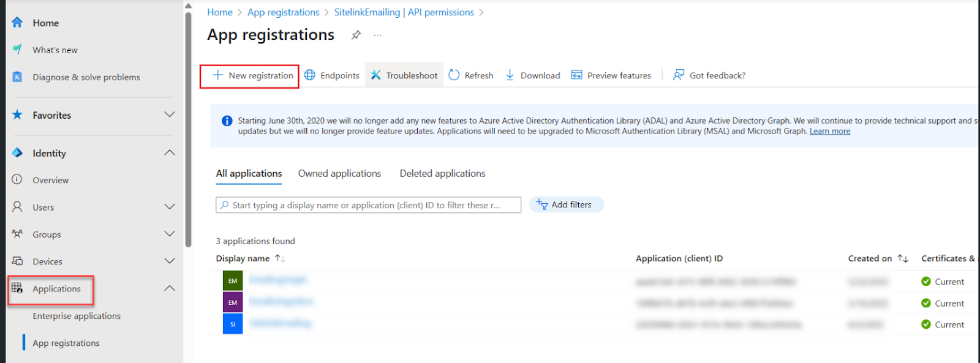Switch to Deleted applications tab
Image resolution: width=980 pixels, height=363 pixels.
[x=442, y=174]
